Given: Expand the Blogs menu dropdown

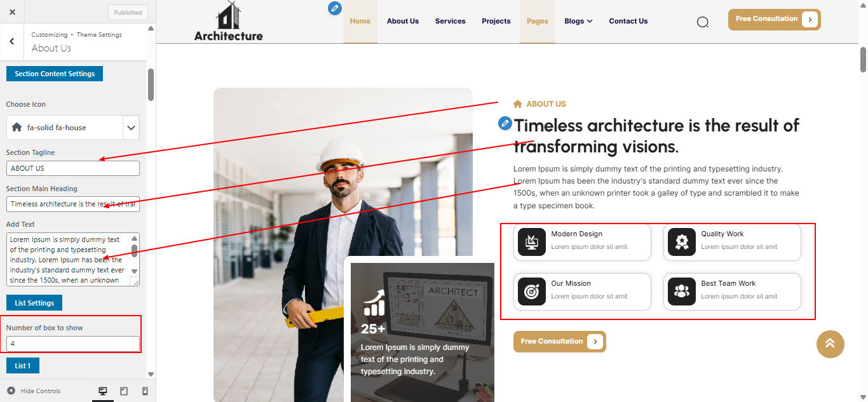Looking at the screenshot, I should point(578,21).
